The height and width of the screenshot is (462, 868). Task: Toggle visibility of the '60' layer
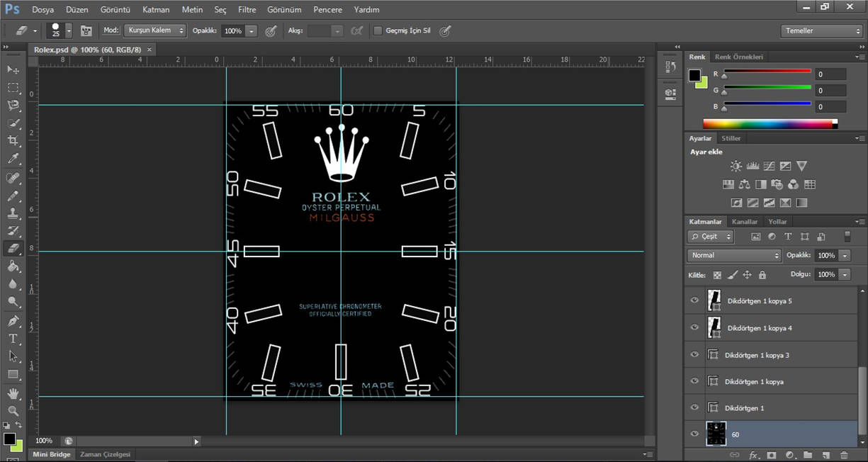click(x=694, y=434)
